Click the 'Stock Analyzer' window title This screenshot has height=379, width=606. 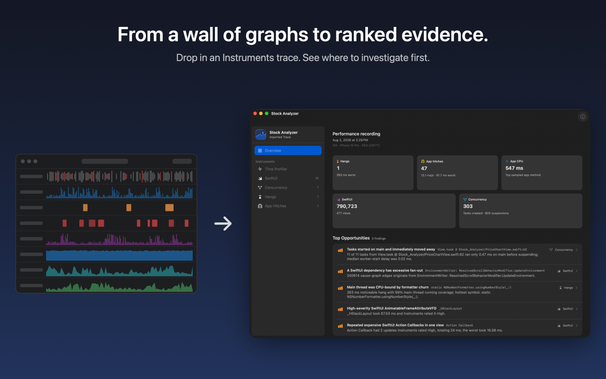(x=285, y=114)
